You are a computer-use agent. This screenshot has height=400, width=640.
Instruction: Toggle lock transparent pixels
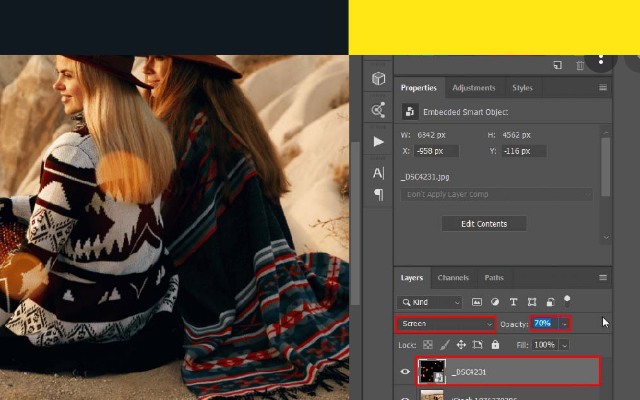(428, 345)
